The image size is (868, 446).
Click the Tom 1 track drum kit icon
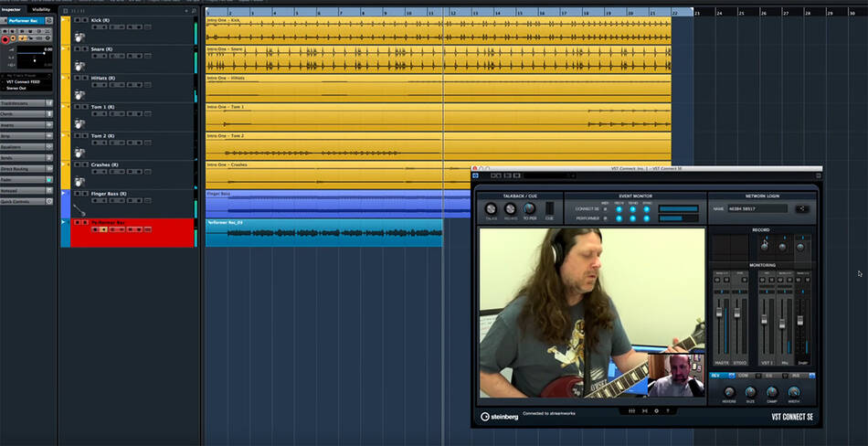(x=79, y=123)
